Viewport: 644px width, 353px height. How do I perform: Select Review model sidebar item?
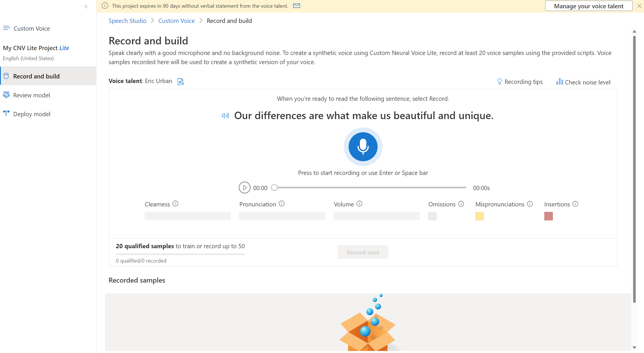pyautogui.click(x=31, y=95)
